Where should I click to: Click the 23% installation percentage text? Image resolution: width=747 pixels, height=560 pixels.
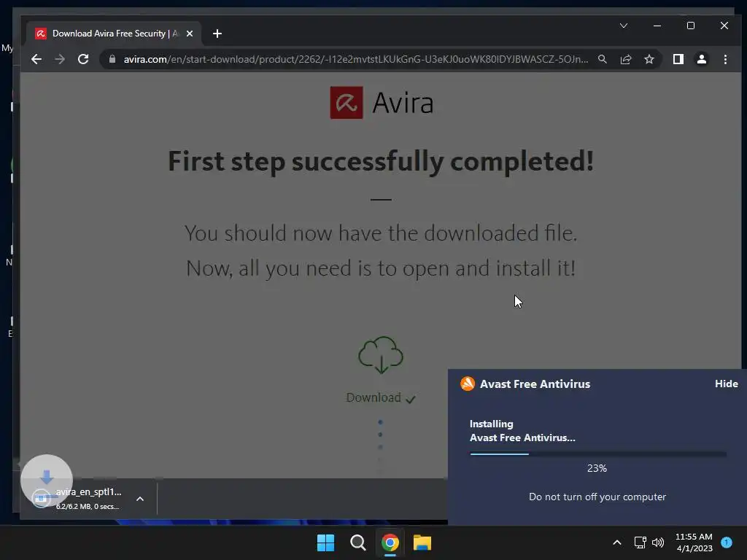pyautogui.click(x=597, y=468)
